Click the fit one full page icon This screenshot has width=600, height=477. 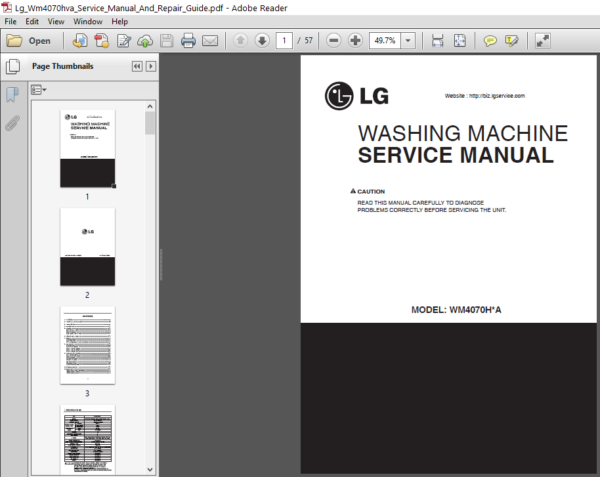coord(460,41)
